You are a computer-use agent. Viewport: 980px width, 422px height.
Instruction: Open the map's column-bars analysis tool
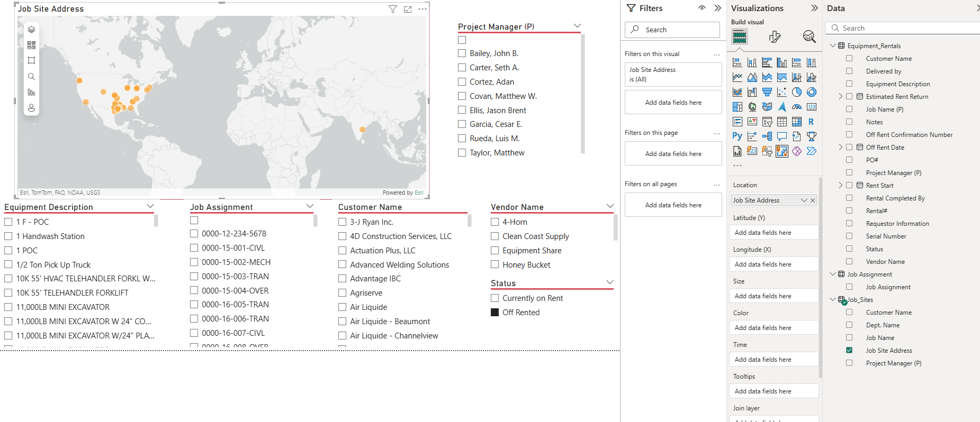pyautogui.click(x=31, y=93)
